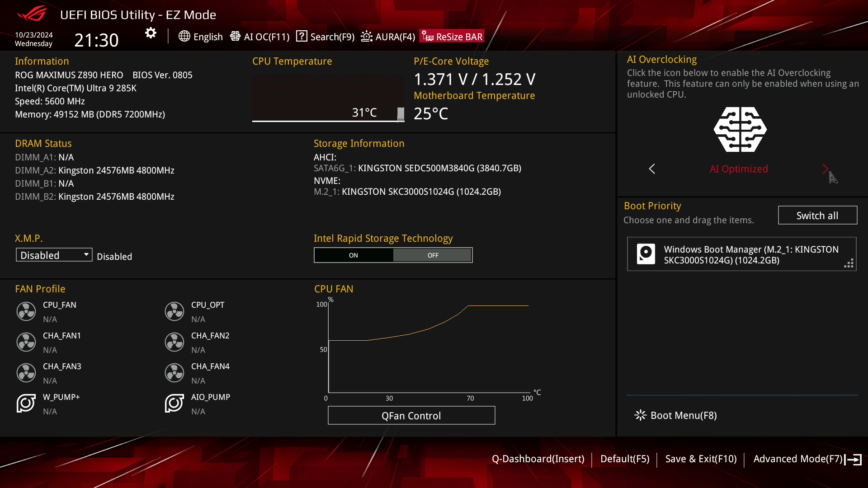Switch to Advanced Mode(F7)

(x=797, y=459)
